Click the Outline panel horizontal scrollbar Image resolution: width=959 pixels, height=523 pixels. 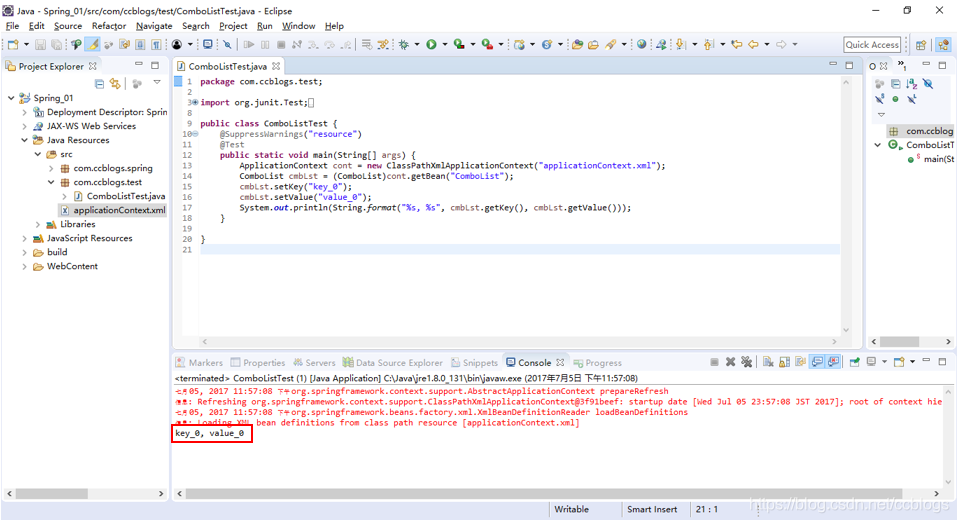pos(899,342)
